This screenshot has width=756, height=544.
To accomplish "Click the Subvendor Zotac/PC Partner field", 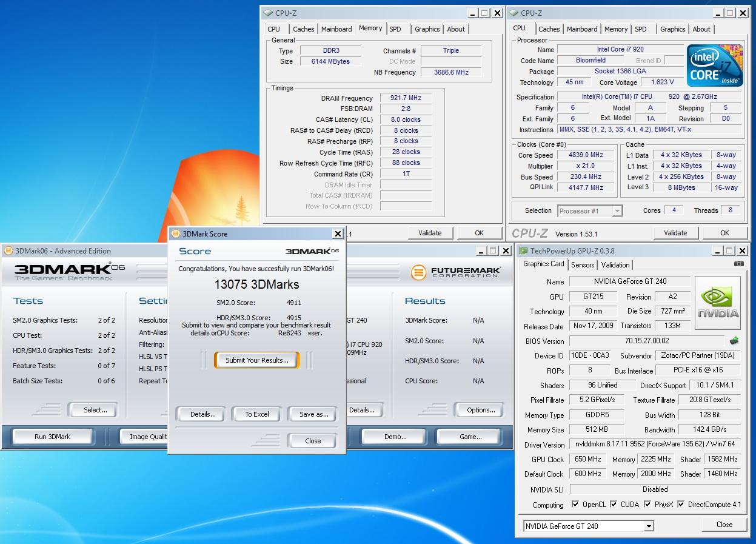I will click(x=698, y=355).
